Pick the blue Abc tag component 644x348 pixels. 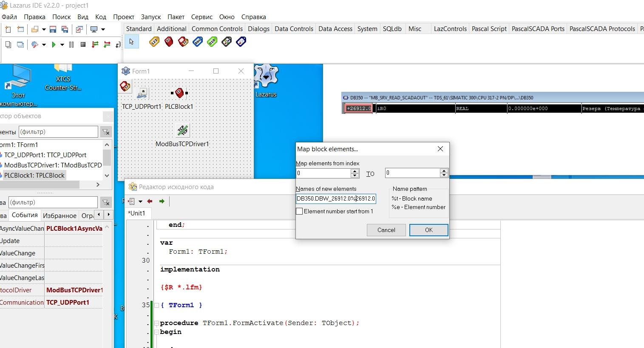pyautogui.click(x=198, y=42)
